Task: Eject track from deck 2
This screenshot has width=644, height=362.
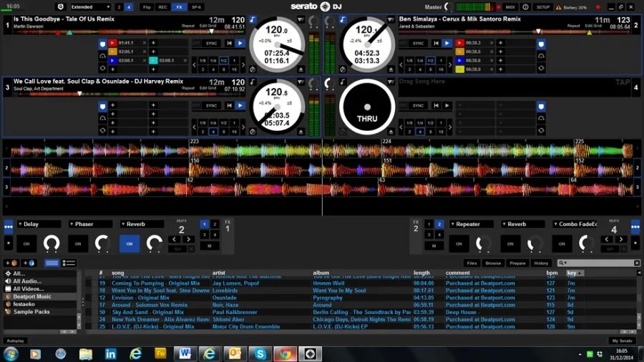Action: pos(391,69)
